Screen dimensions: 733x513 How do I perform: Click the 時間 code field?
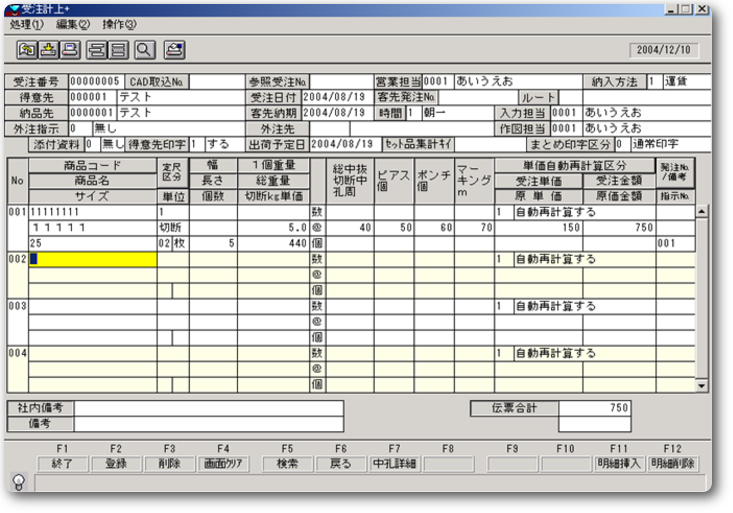pyautogui.click(x=413, y=113)
